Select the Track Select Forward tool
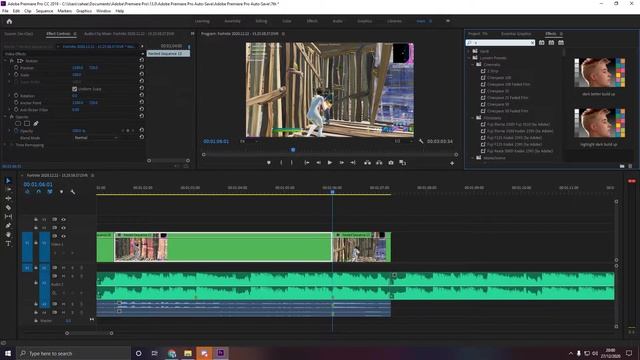The width and height of the screenshot is (640, 360). 8,189
